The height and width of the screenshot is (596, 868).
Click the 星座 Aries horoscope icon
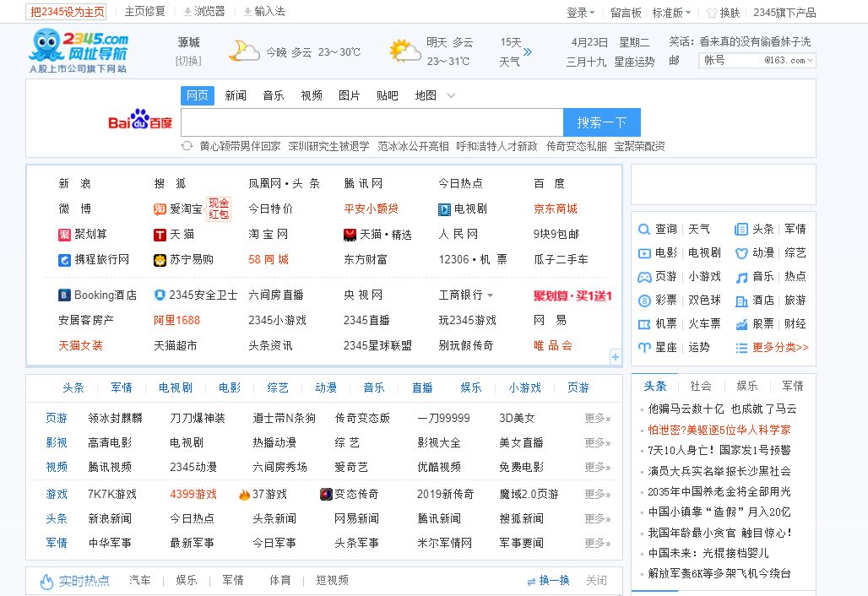point(644,347)
